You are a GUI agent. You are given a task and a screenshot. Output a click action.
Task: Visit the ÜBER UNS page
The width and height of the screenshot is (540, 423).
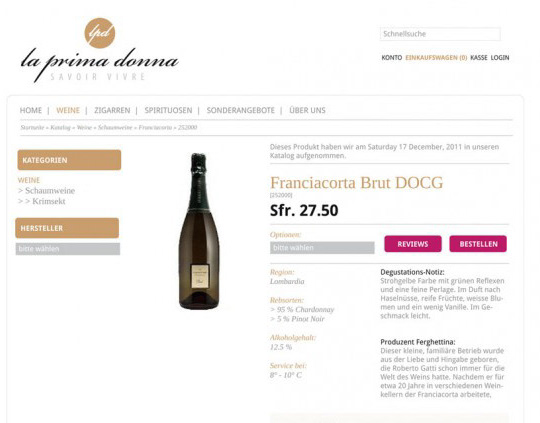coord(307,110)
